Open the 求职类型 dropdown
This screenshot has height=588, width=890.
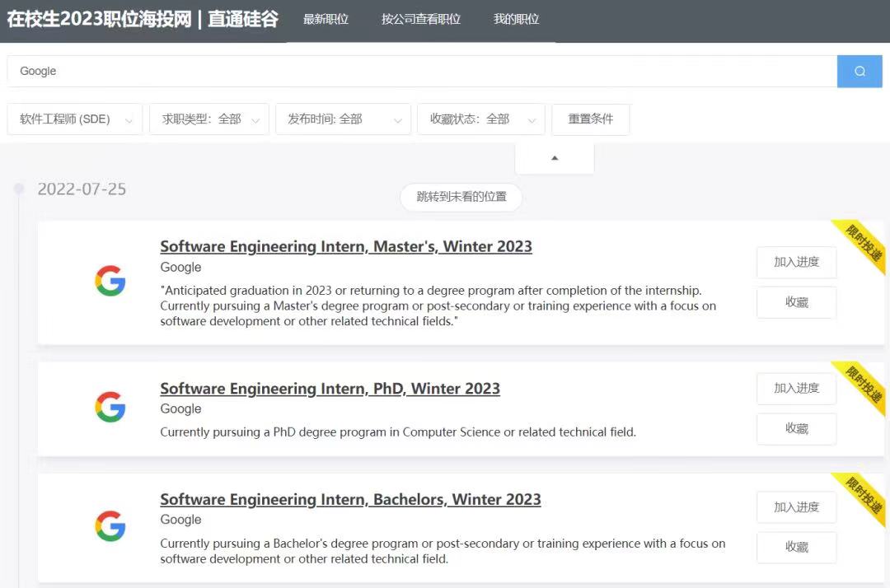209,119
